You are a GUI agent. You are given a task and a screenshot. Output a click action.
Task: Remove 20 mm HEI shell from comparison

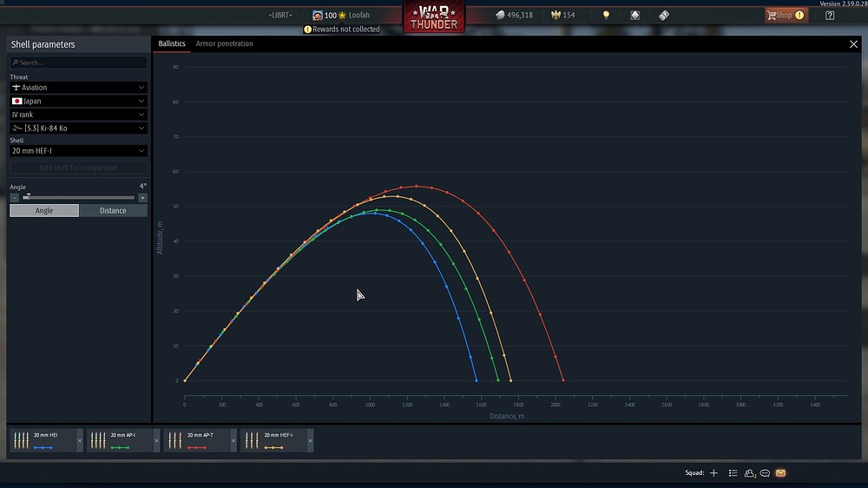pyautogui.click(x=80, y=441)
